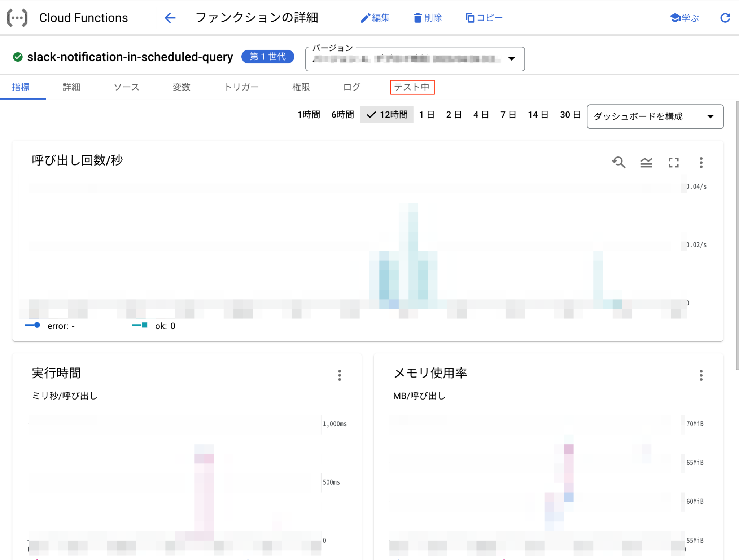Switch to the ログ tab
This screenshot has width=739, height=560.
[x=351, y=87]
